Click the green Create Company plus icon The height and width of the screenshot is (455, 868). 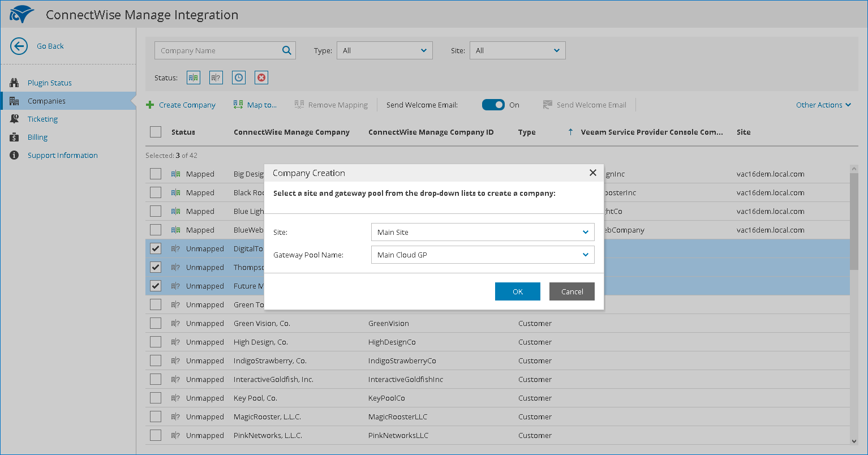point(150,105)
